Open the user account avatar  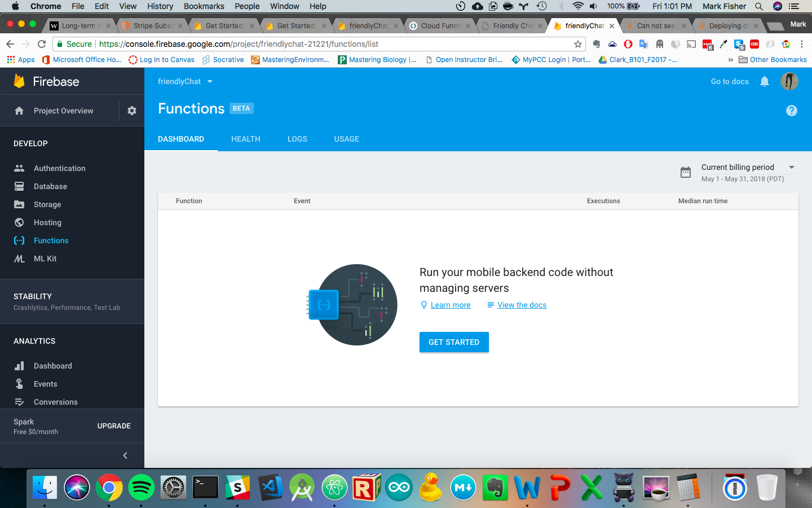789,81
